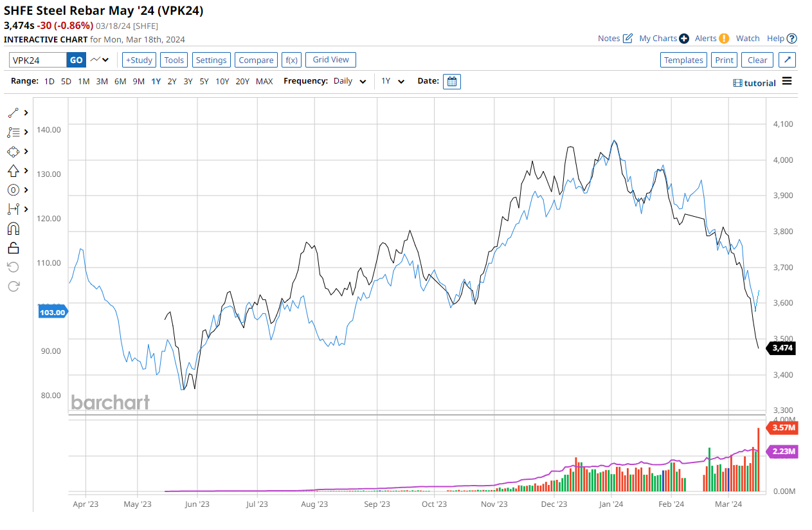812x530 pixels.
Task: Toggle the lock drawings padlock
Action: [14, 248]
